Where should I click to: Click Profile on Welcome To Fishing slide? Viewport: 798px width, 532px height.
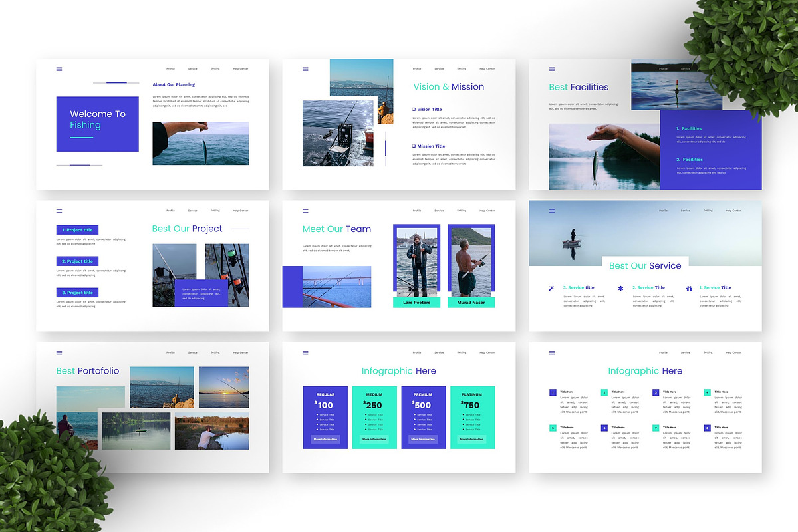coord(170,69)
